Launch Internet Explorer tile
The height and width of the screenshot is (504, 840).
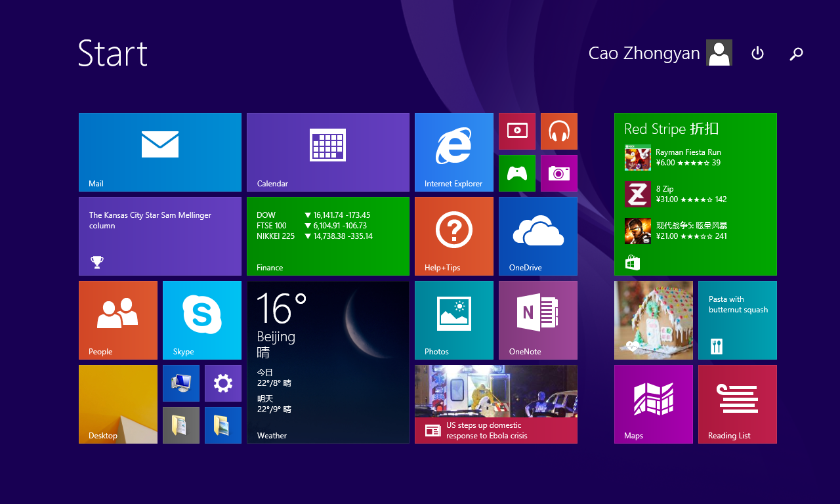[454, 152]
